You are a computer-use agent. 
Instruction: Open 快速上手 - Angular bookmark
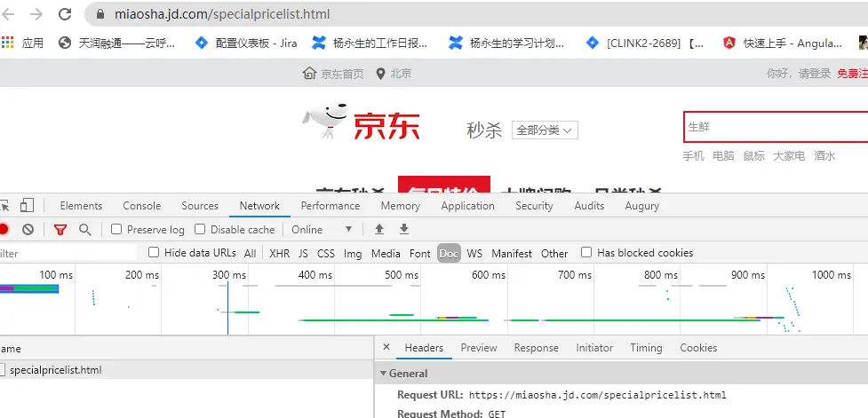tap(783, 43)
